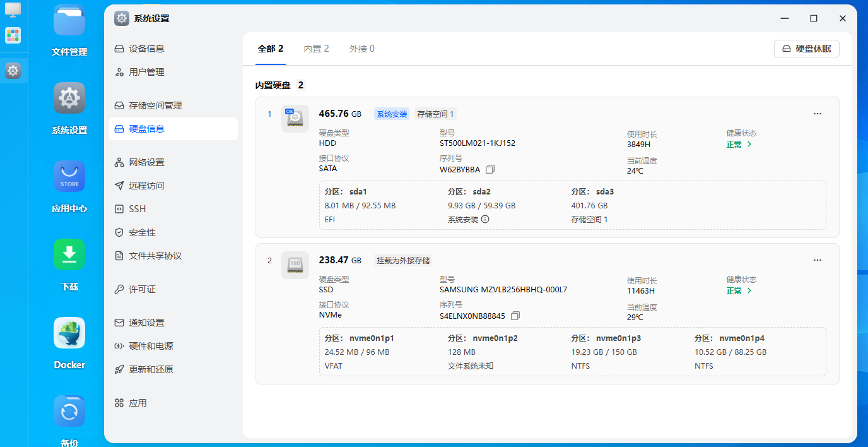Open the 文件管理 desktop icon
The height and width of the screenshot is (447, 868).
point(69,21)
